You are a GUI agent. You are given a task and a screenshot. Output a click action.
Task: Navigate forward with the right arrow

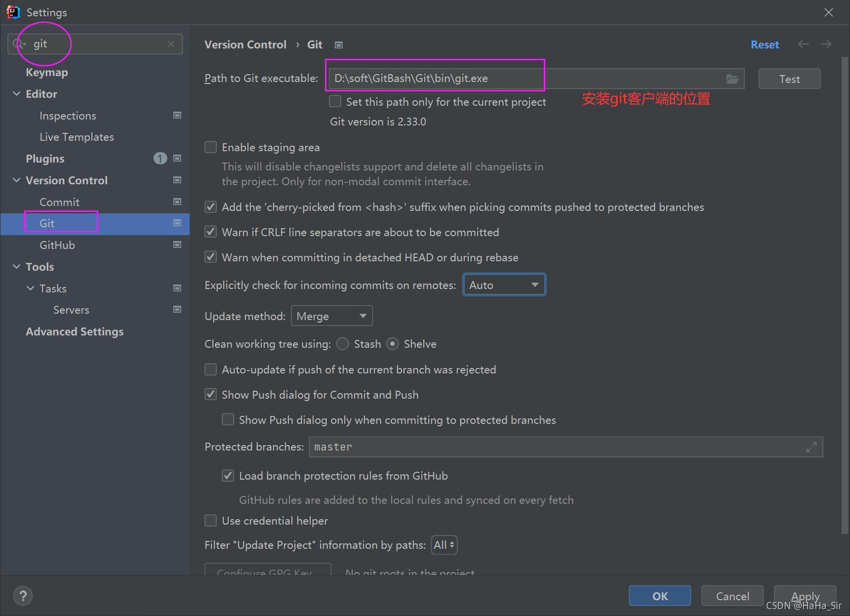pyautogui.click(x=826, y=44)
